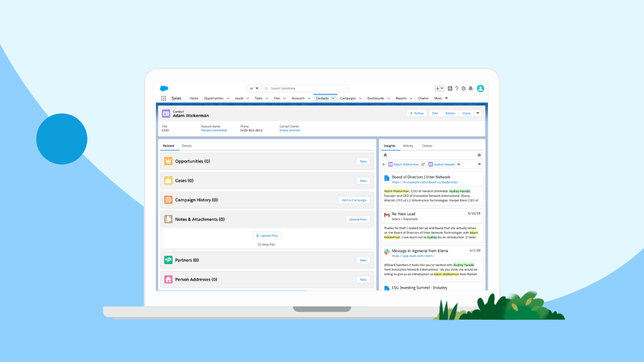This screenshot has width=644, height=362.
Task: Open the App Launcher grid icon
Action: [x=164, y=98]
